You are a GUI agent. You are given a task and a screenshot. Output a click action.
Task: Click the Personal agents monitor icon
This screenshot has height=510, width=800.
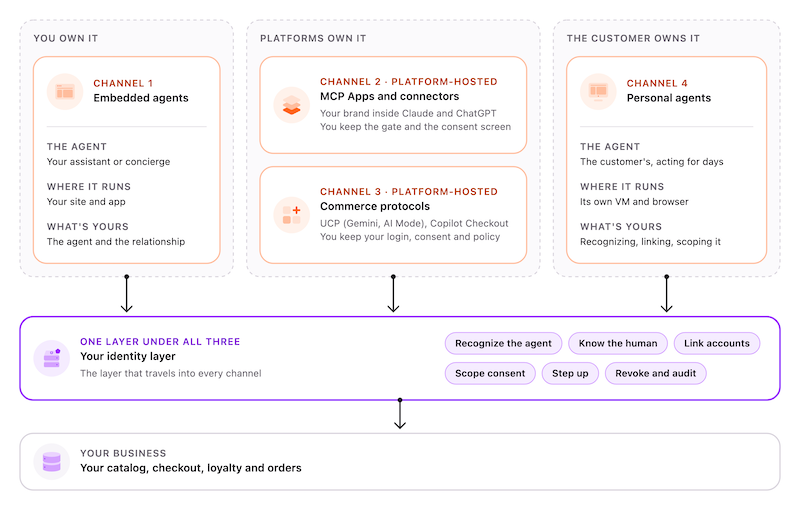[x=598, y=92]
